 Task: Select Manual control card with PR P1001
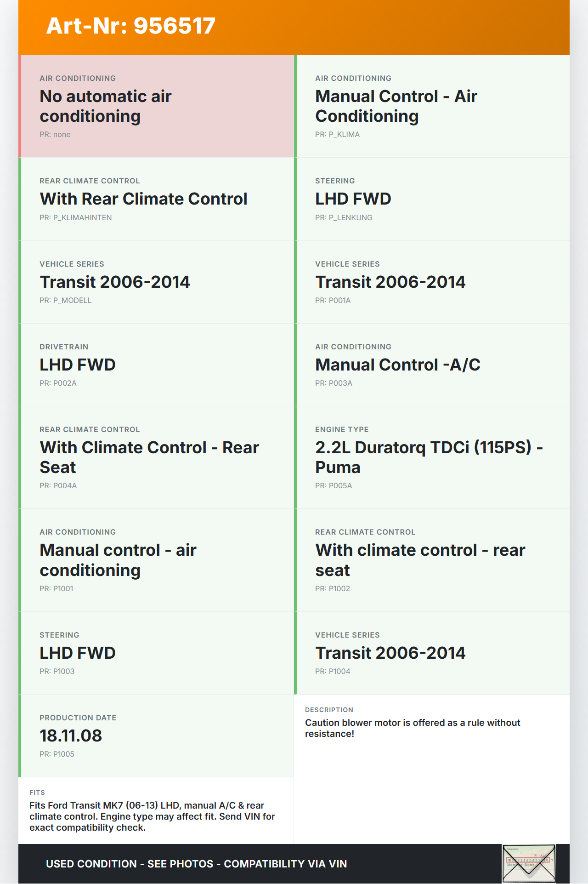(157, 560)
